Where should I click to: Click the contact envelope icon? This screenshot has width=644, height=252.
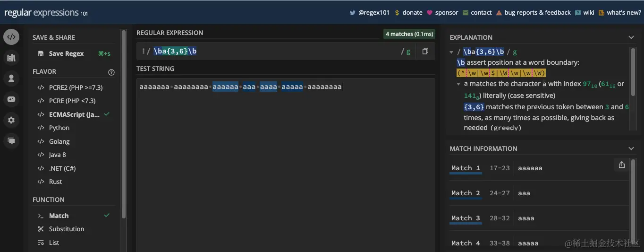pyautogui.click(x=466, y=13)
